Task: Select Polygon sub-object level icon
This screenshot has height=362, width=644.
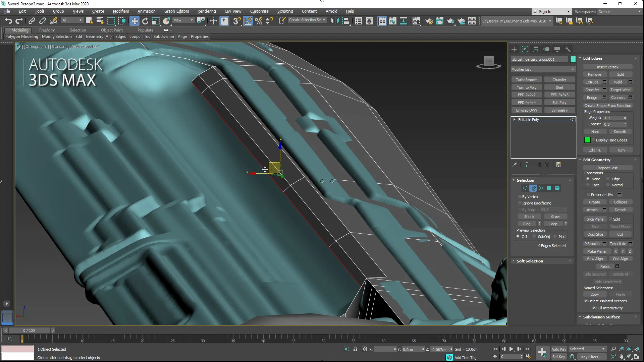Action: (x=549, y=188)
